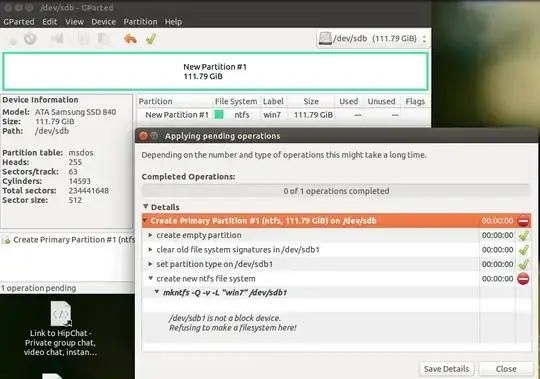Expand the create empty partition step
Viewport: 540px width, 379px height.
tap(150, 235)
